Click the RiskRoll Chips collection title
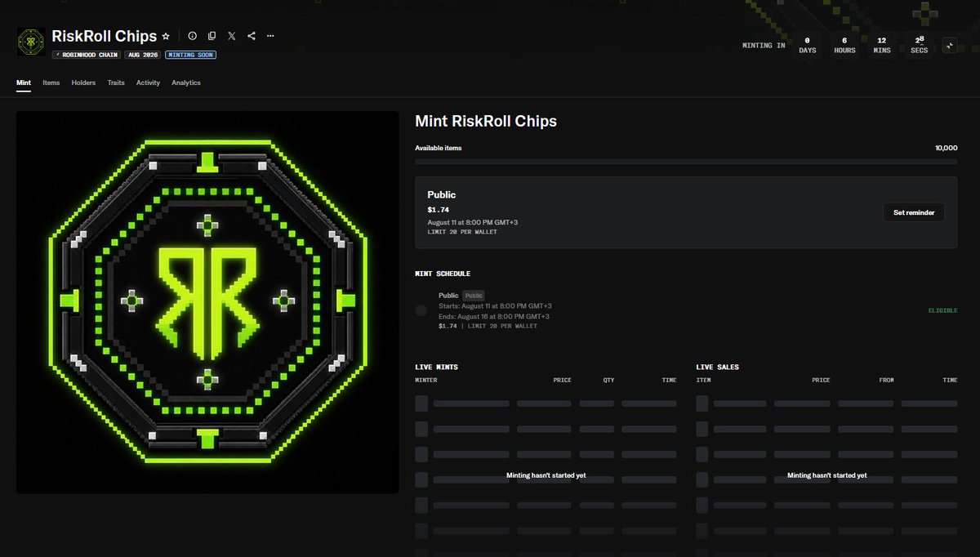The image size is (980, 557). [x=104, y=36]
